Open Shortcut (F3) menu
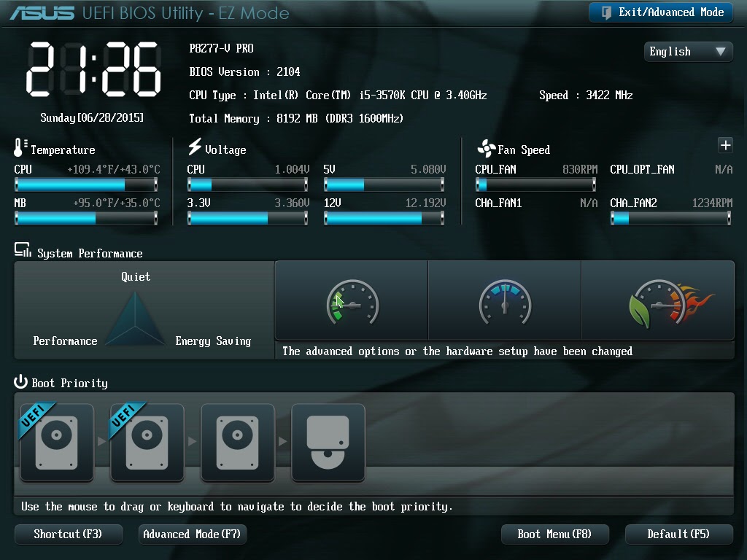 click(69, 534)
